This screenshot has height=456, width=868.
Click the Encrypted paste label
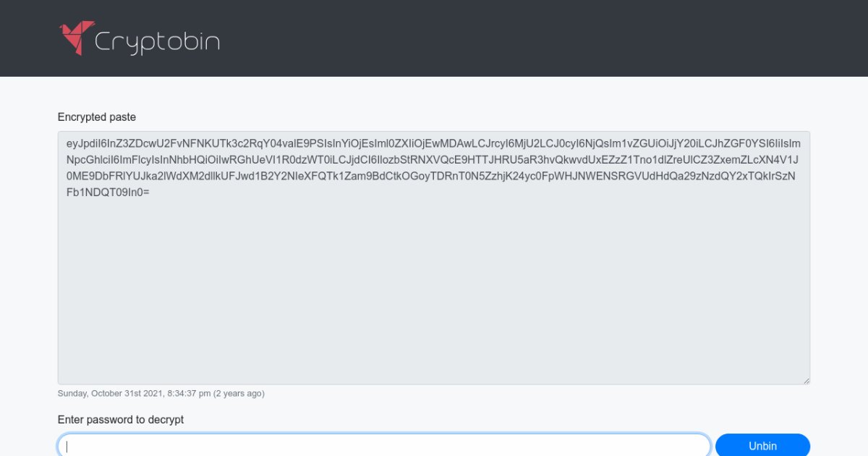97,117
